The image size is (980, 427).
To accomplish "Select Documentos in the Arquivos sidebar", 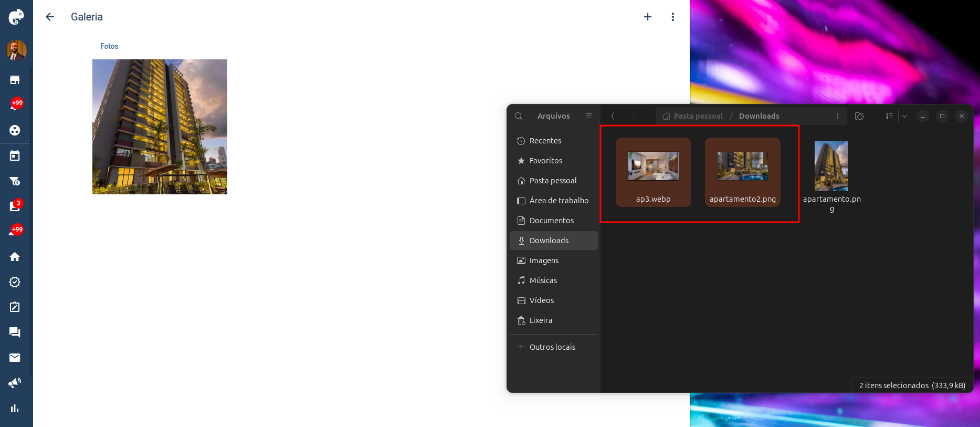I will (x=554, y=221).
